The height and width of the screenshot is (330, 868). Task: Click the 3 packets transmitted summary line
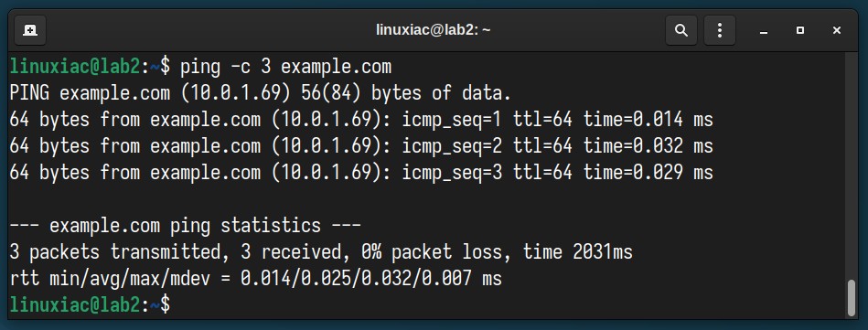pyautogui.click(x=321, y=252)
